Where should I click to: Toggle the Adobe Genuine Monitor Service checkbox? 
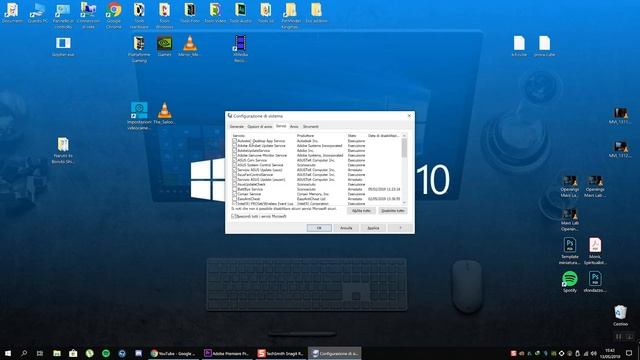(235, 155)
